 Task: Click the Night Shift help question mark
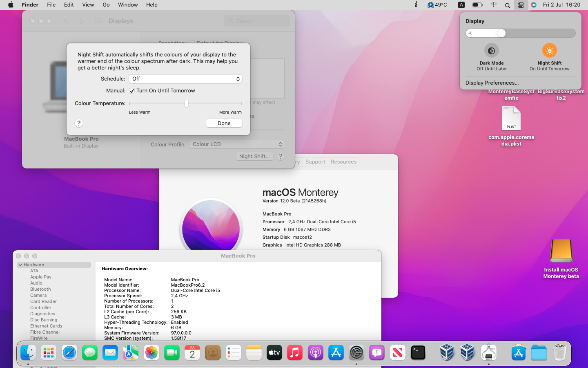79,123
